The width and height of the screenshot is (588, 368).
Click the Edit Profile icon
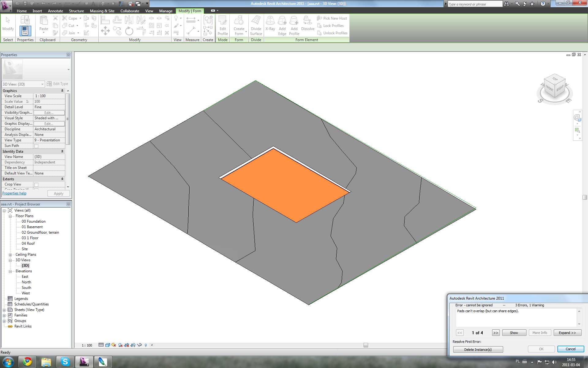pyautogui.click(x=223, y=25)
